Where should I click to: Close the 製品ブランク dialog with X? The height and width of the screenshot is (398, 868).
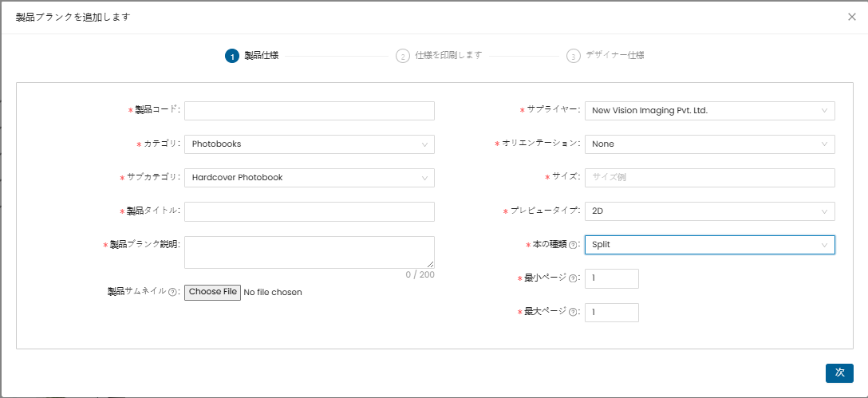point(851,17)
